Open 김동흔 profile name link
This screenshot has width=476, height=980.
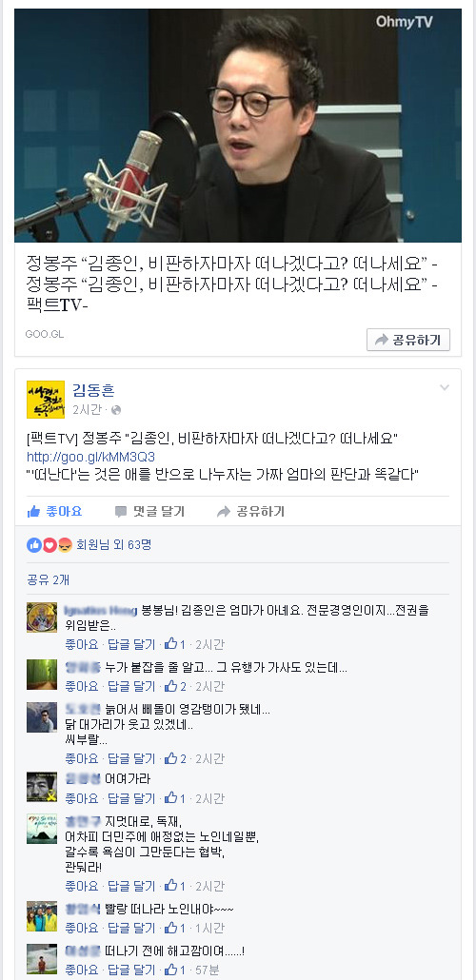(94, 390)
